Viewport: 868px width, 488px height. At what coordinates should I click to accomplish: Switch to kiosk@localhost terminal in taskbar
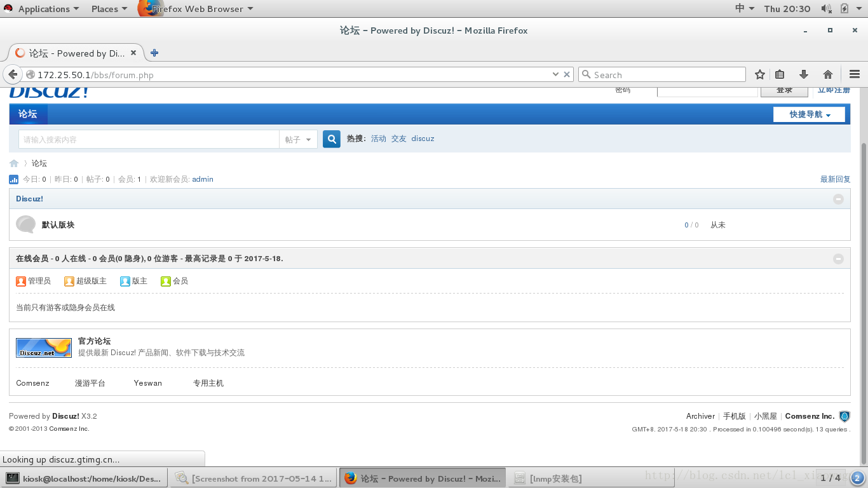pos(85,478)
